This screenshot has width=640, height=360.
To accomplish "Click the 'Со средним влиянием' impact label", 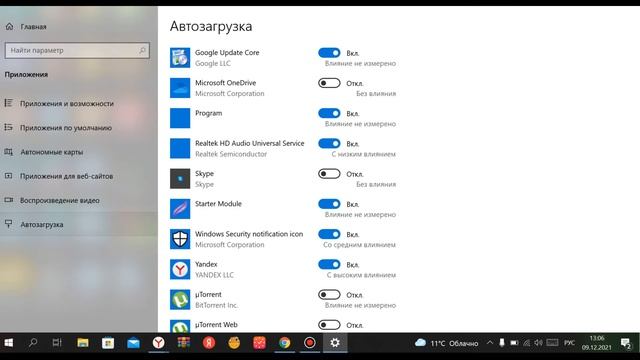I will point(359,245).
